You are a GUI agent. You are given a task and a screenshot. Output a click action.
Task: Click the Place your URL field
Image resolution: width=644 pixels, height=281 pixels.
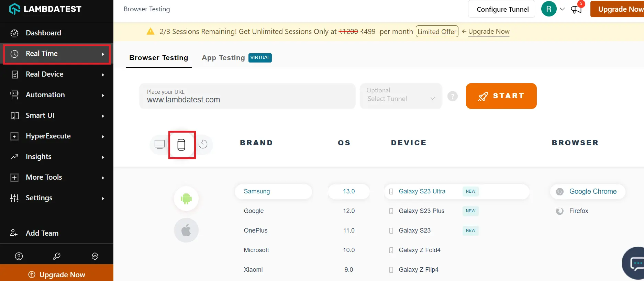(x=247, y=96)
